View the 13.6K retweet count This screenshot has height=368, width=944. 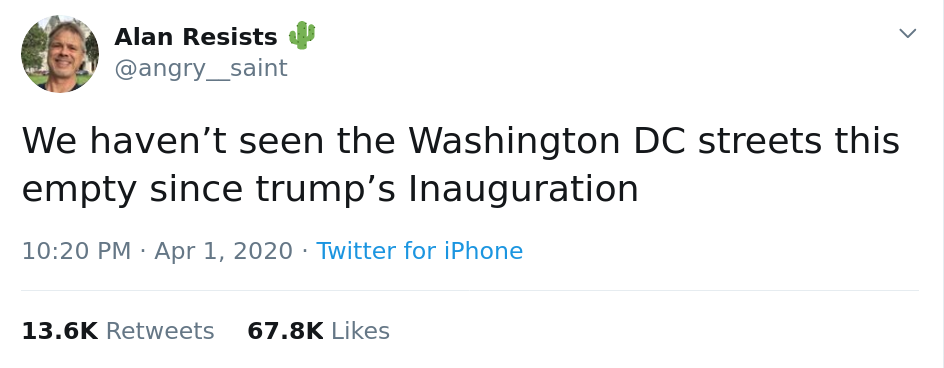point(60,331)
